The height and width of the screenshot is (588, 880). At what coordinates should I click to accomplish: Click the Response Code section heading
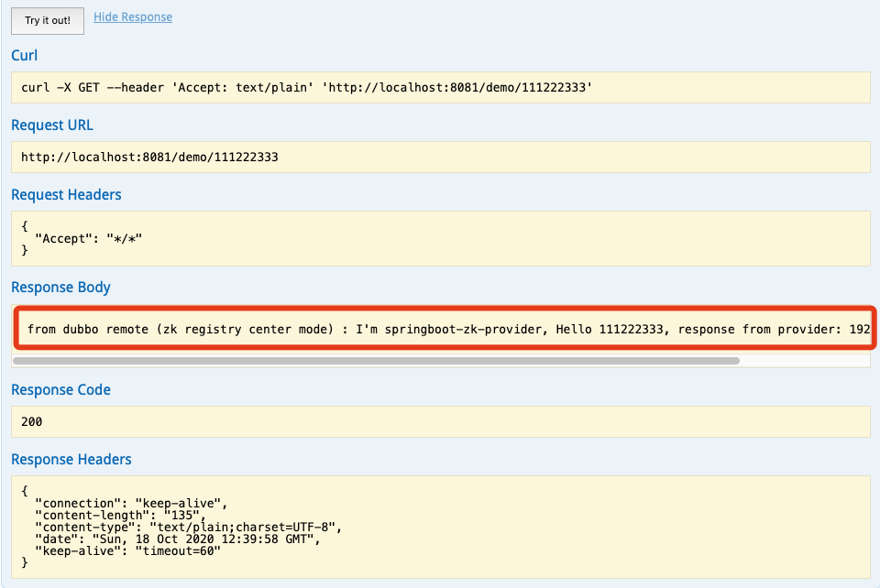(x=60, y=389)
